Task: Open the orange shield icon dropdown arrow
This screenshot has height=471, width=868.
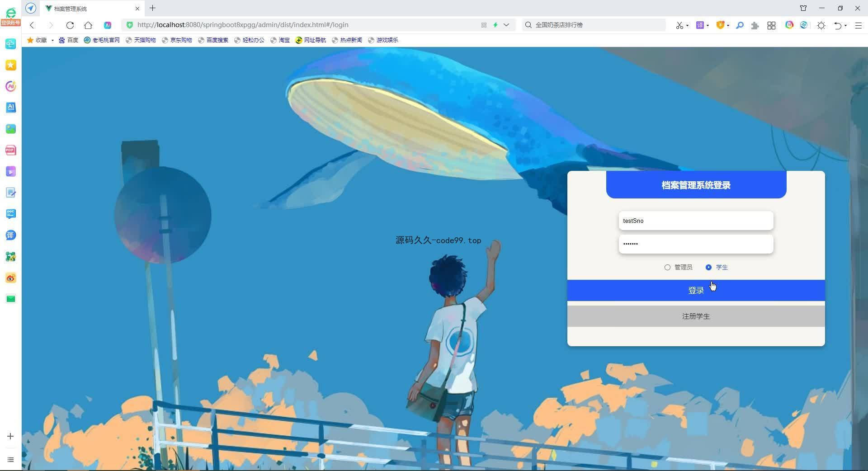Action: (x=728, y=26)
